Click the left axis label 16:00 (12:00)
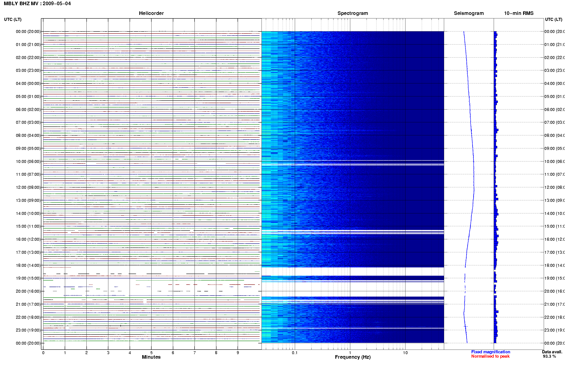 28,239
